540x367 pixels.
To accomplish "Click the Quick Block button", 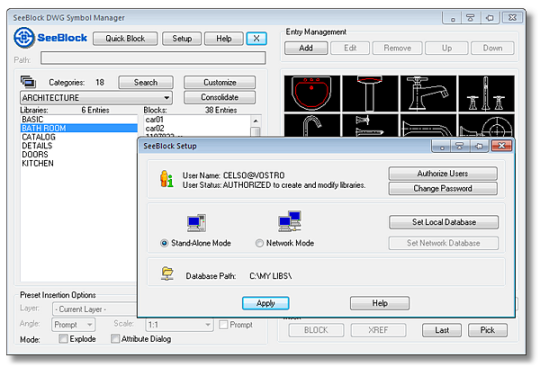I will click(125, 39).
